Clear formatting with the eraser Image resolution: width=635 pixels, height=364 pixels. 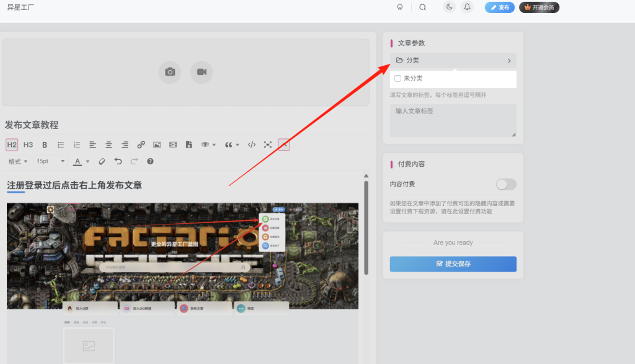102,161
